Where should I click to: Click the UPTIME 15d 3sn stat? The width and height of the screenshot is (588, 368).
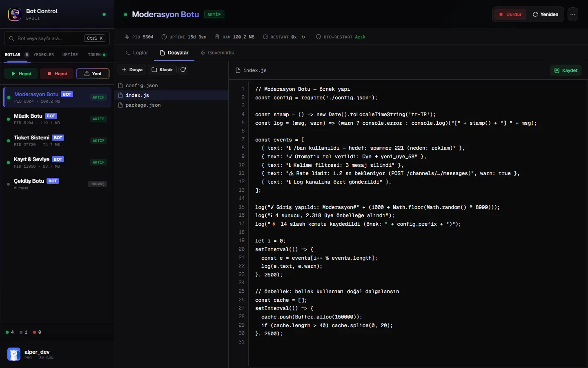coord(184,37)
